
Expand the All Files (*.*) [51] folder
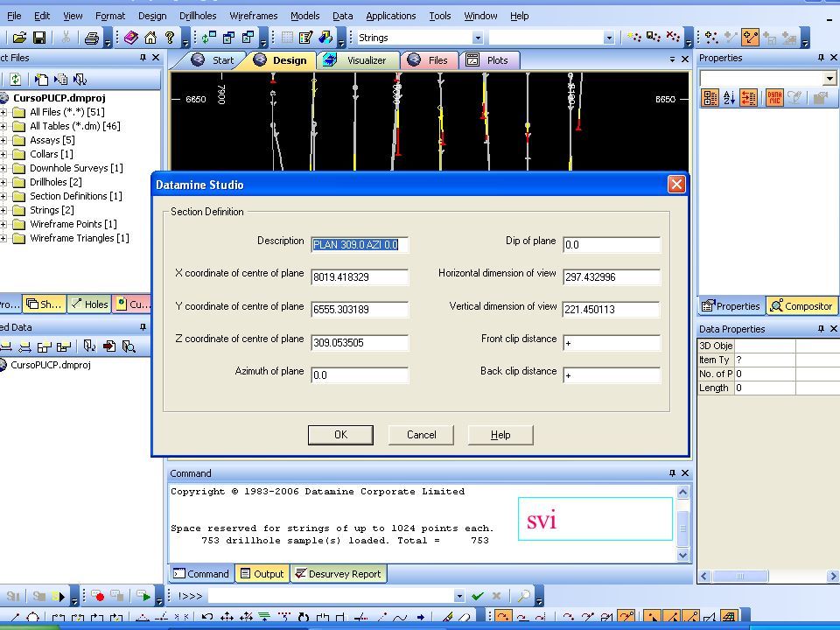click(3, 112)
